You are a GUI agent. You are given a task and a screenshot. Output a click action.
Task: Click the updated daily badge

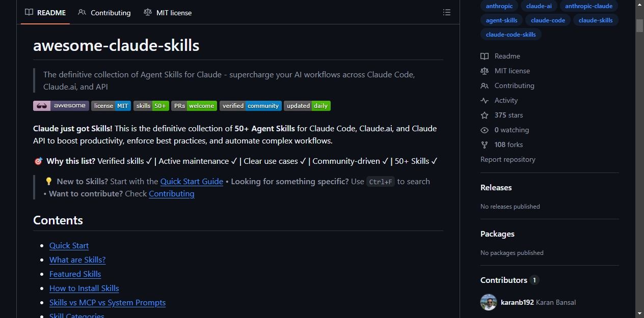click(x=307, y=106)
